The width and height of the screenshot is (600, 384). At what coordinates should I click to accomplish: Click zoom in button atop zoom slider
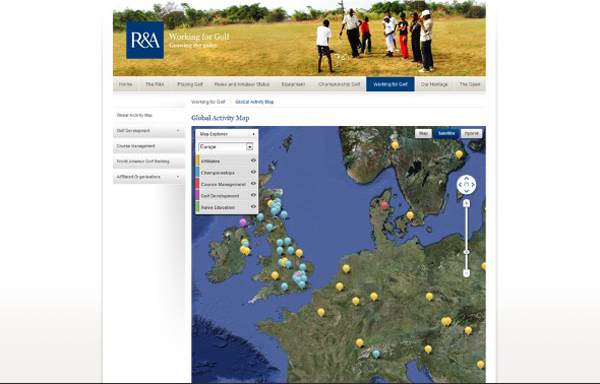point(466,203)
